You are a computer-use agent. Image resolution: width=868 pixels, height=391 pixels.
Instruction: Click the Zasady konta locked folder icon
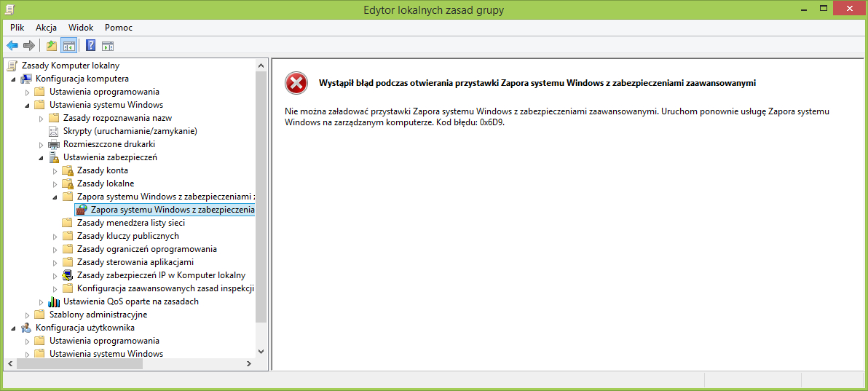click(x=68, y=170)
